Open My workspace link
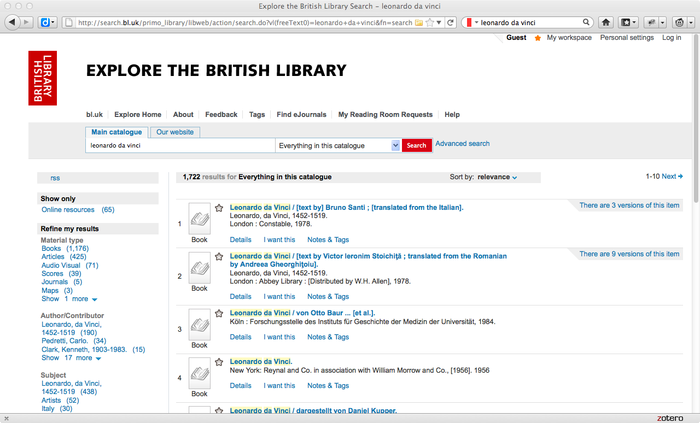Image resolution: width=700 pixels, height=423 pixels. coord(569,37)
